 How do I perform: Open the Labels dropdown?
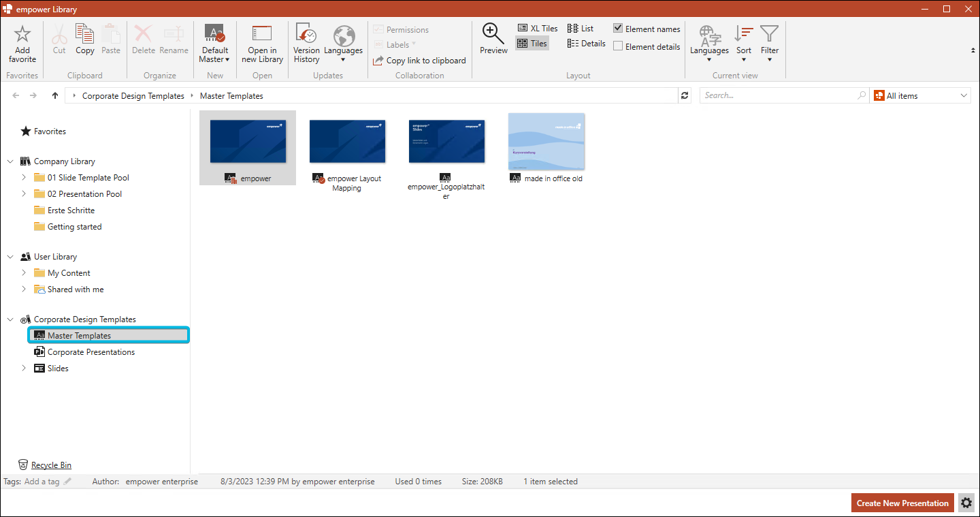(395, 45)
